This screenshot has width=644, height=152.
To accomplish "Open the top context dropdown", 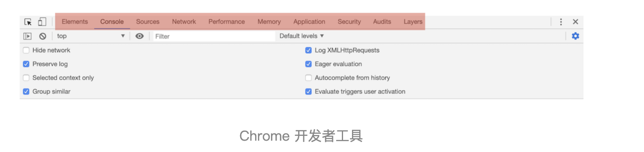I will 91,36.
